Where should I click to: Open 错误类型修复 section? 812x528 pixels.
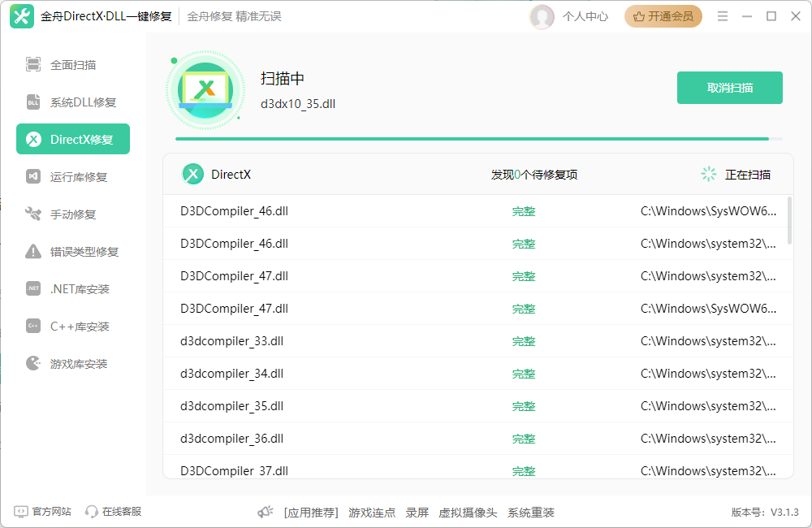coord(73,251)
